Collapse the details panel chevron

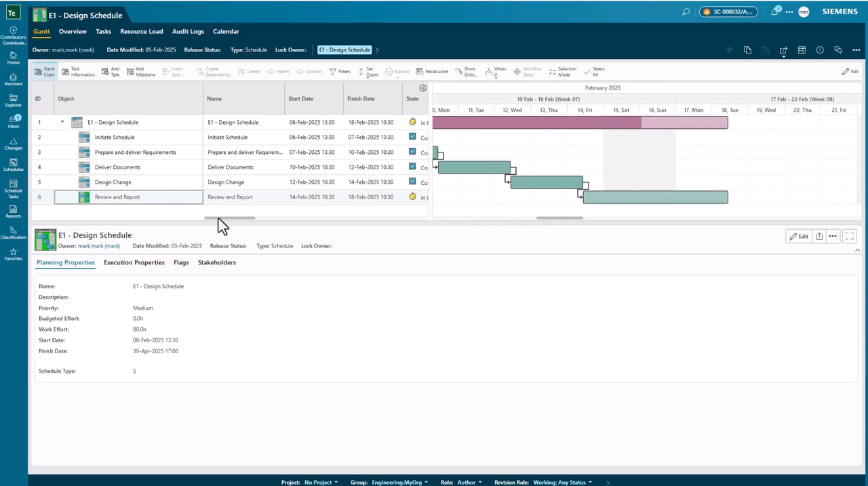(x=857, y=250)
